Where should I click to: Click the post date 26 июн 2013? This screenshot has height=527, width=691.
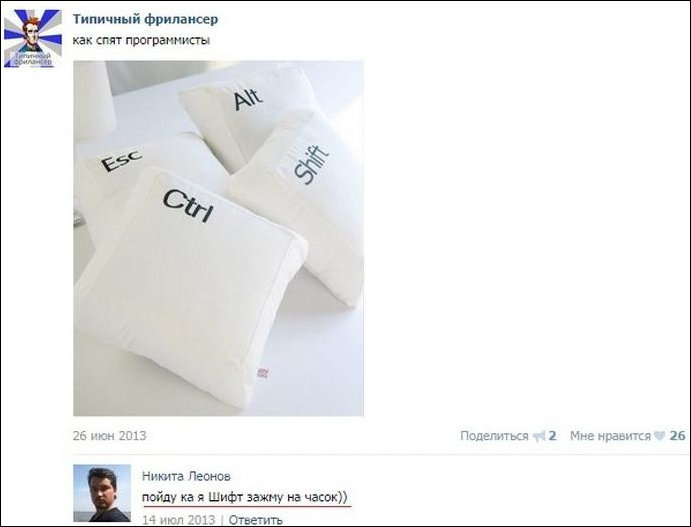tap(109, 436)
